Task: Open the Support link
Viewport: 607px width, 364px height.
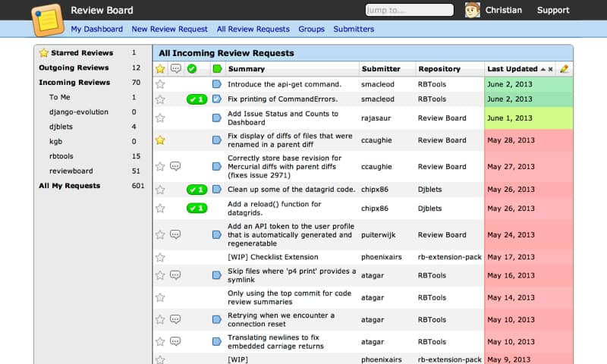Action: (553, 10)
